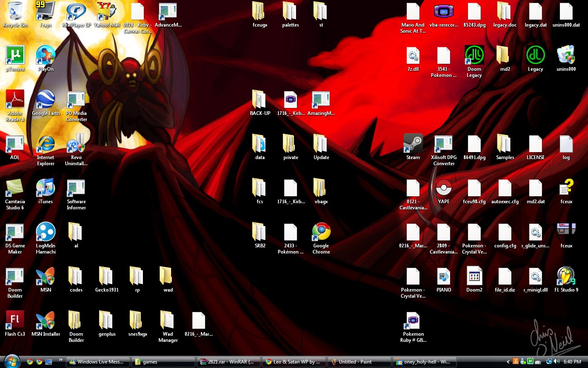The image size is (588, 368).
Task: Click the Wad Manager folder
Action: pyautogui.click(x=168, y=327)
